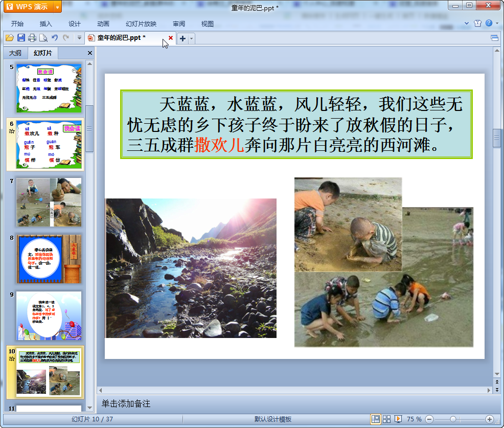
Task: Open the 幻灯片放映 ribbon tab
Action: click(x=141, y=24)
